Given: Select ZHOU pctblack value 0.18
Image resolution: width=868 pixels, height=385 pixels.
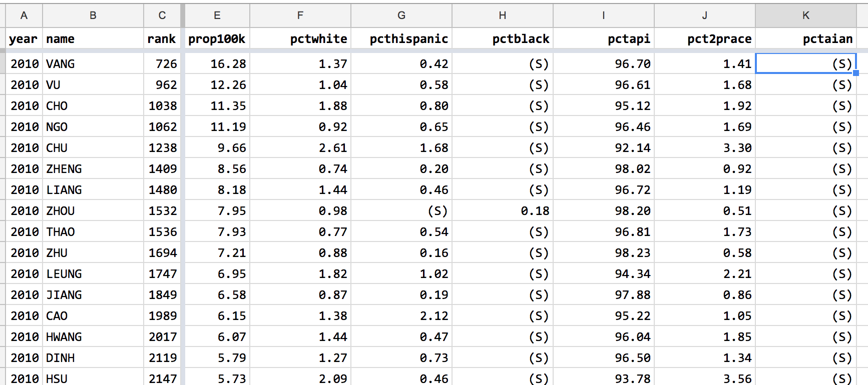Looking at the screenshot, I should [503, 210].
